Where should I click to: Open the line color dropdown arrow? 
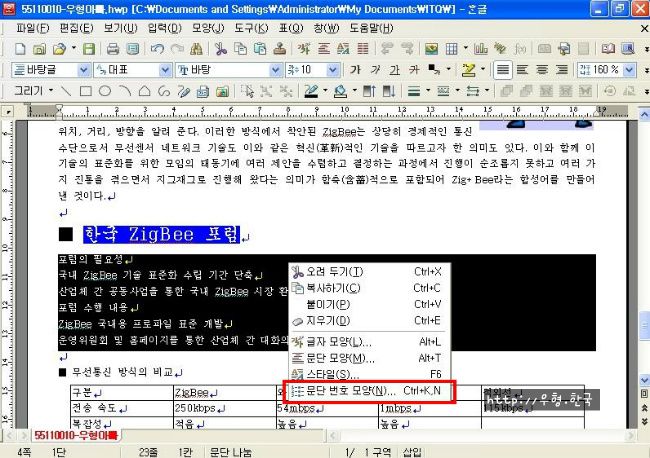(325, 90)
